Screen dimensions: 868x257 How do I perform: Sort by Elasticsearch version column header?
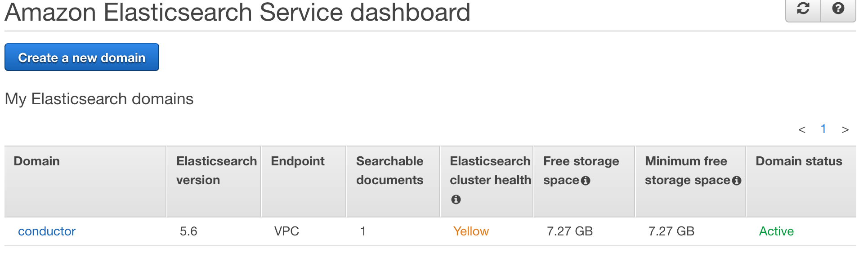(x=216, y=171)
